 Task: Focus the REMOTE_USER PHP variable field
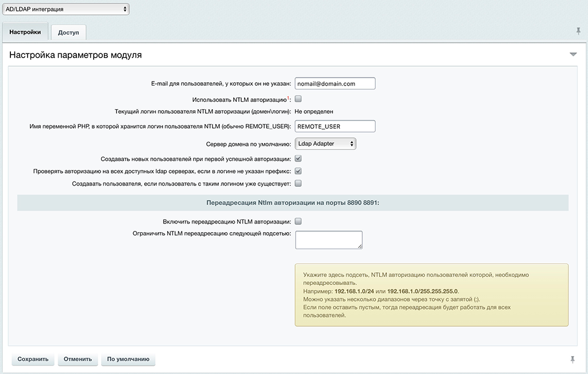click(x=334, y=126)
